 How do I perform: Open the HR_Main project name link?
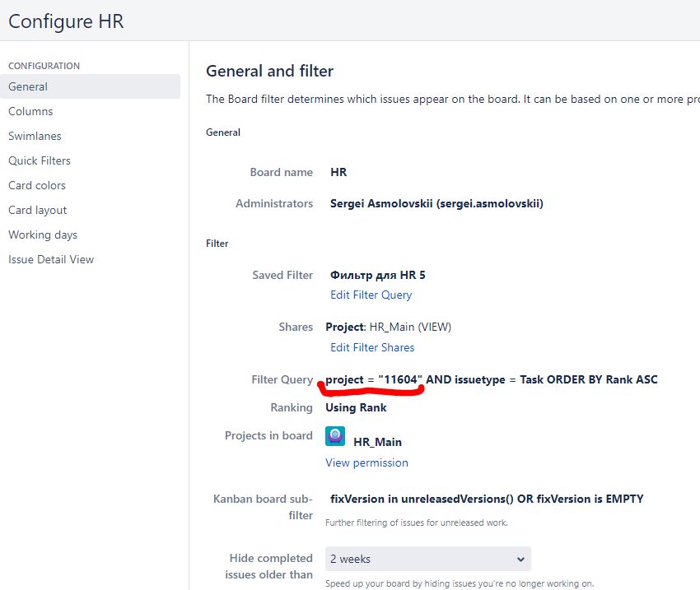point(378,442)
